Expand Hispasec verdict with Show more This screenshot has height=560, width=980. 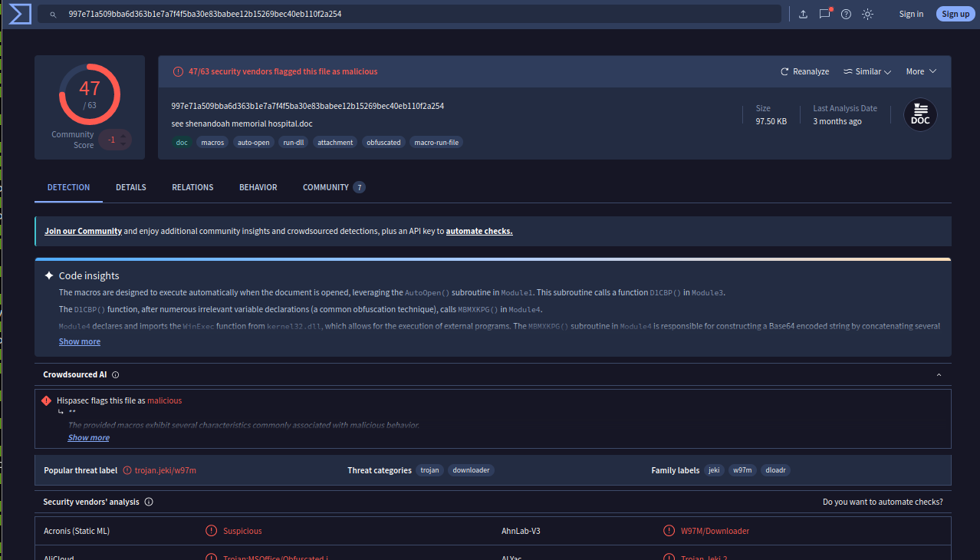[x=89, y=437]
